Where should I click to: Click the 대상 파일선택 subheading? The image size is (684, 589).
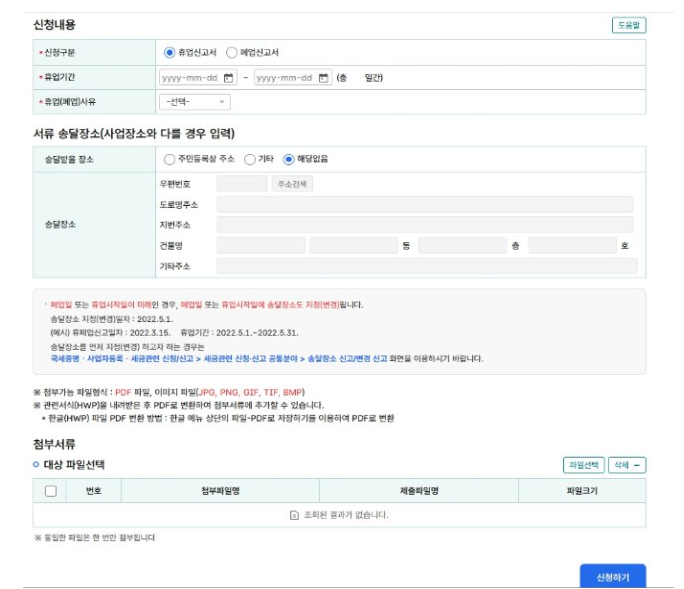coord(74,465)
